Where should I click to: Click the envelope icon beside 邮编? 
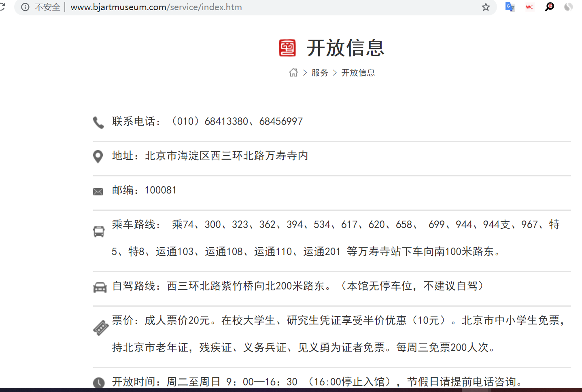point(98,192)
